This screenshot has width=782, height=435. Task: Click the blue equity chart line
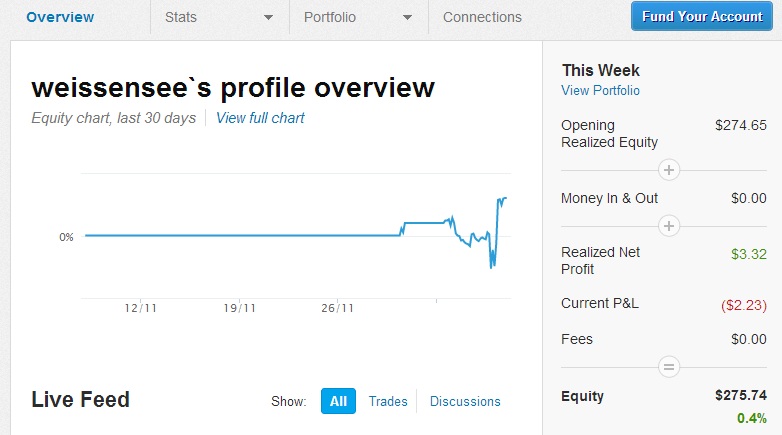[240, 236]
